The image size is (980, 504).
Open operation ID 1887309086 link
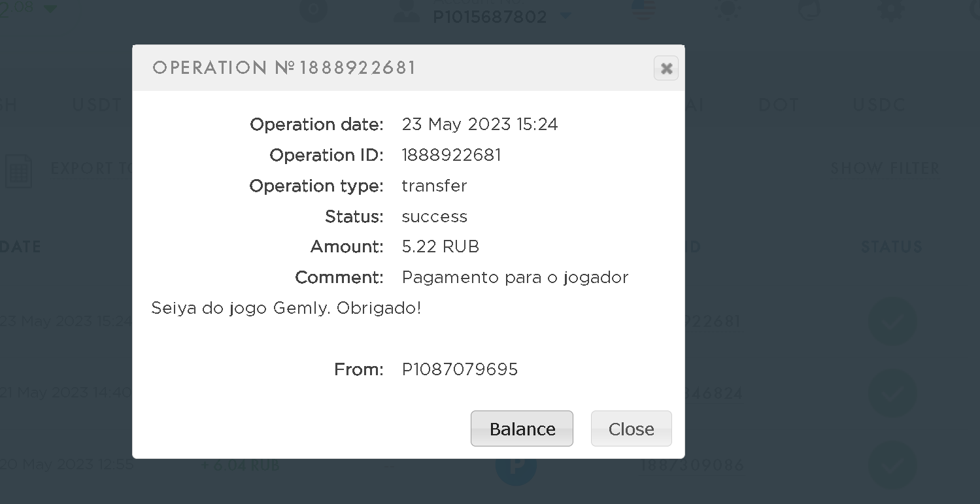pyautogui.click(x=692, y=465)
